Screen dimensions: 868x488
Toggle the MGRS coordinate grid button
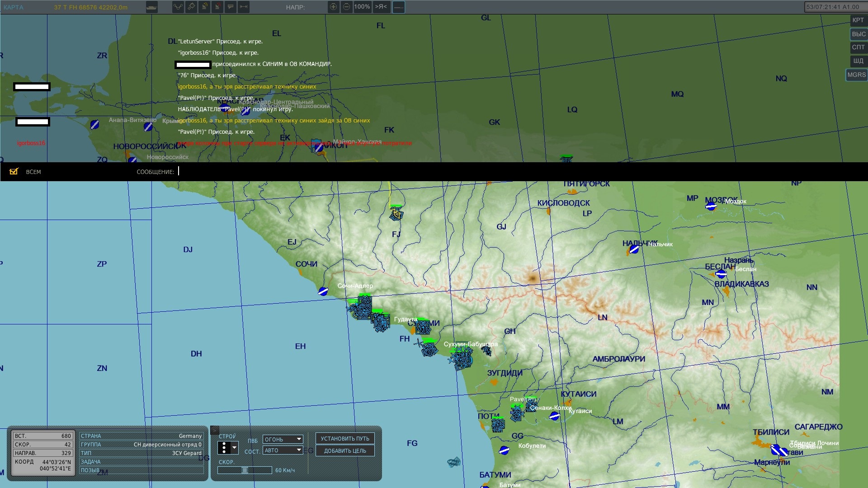(x=856, y=75)
